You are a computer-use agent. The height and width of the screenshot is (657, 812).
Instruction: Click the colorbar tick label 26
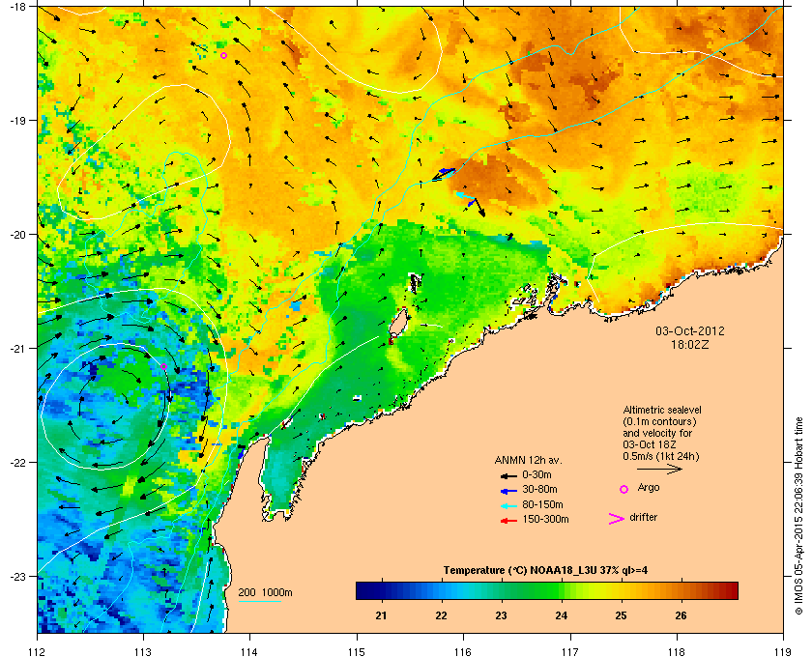(x=681, y=615)
